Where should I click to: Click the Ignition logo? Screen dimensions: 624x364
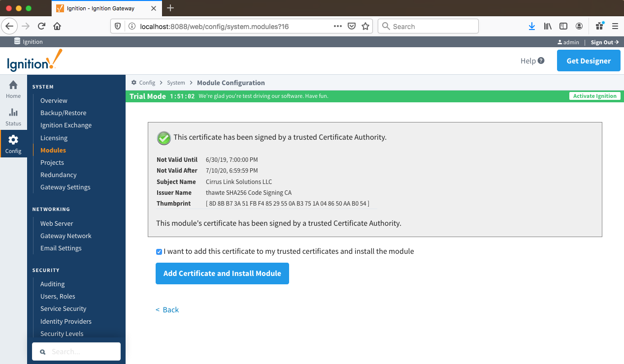tap(34, 61)
